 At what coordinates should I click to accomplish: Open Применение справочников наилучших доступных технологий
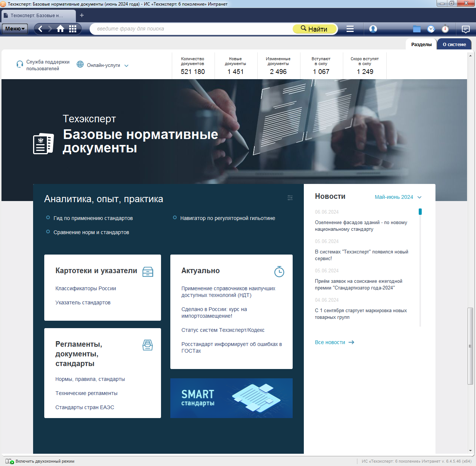[228, 292]
